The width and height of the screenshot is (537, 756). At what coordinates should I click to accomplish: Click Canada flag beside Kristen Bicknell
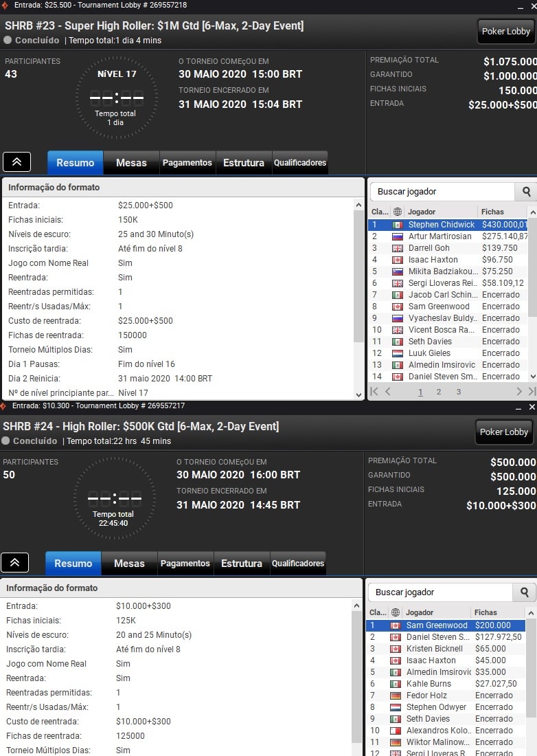point(396,649)
